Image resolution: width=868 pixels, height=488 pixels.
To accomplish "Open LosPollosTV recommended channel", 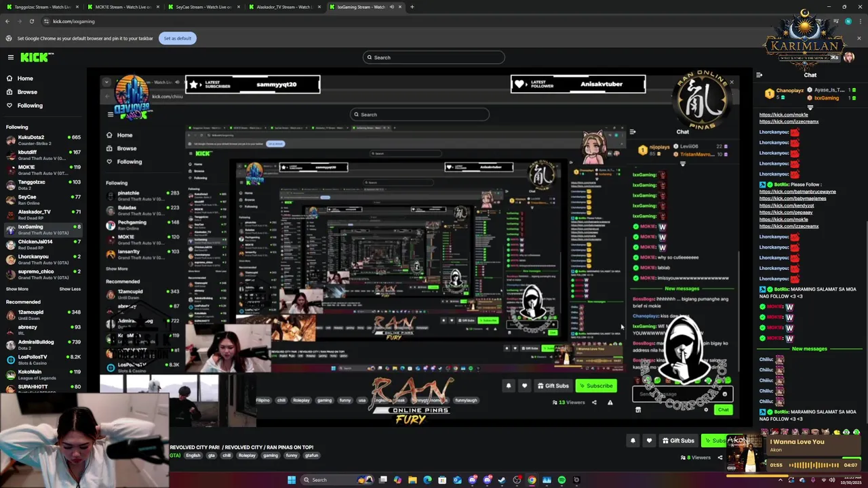I will tap(43, 359).
